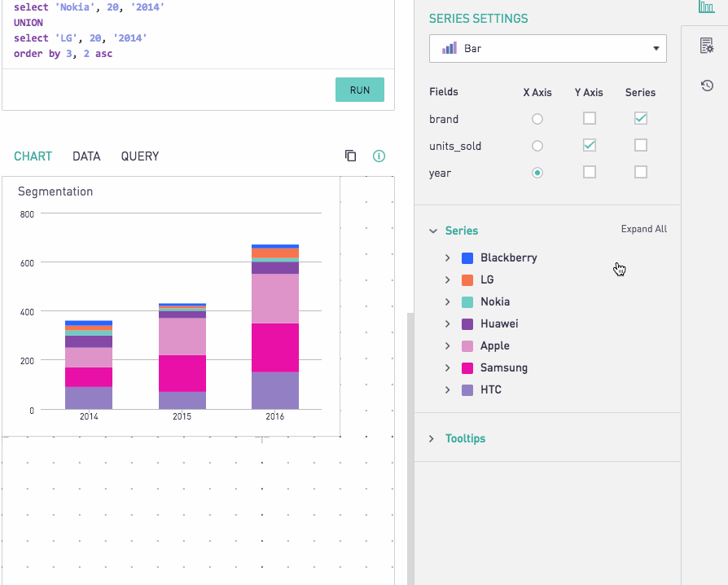728x585 pixels.
Task: Expand the Tooltips section
Action: [x=432, y=438]
